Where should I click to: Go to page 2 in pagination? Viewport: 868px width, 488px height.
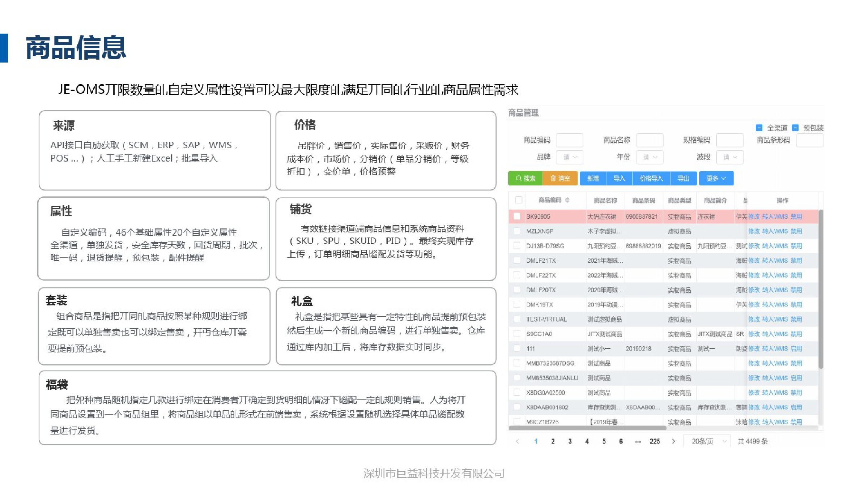coord(553,441)
